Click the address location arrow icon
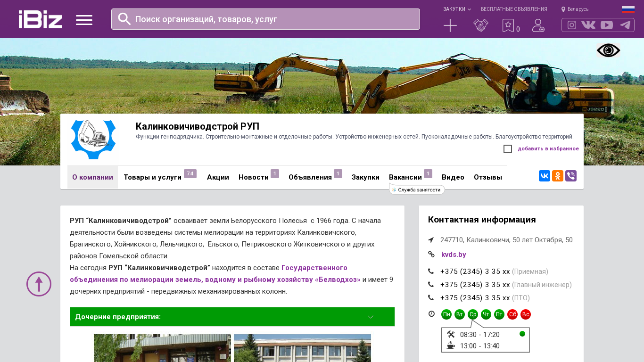644x362 pixels. pyautogui.click(x=431, y=240)
